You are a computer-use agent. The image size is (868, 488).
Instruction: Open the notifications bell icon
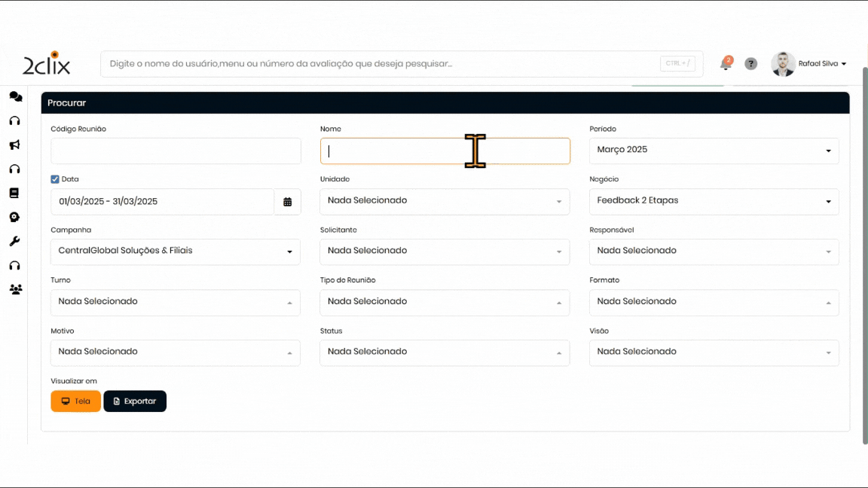pos(726,64)
